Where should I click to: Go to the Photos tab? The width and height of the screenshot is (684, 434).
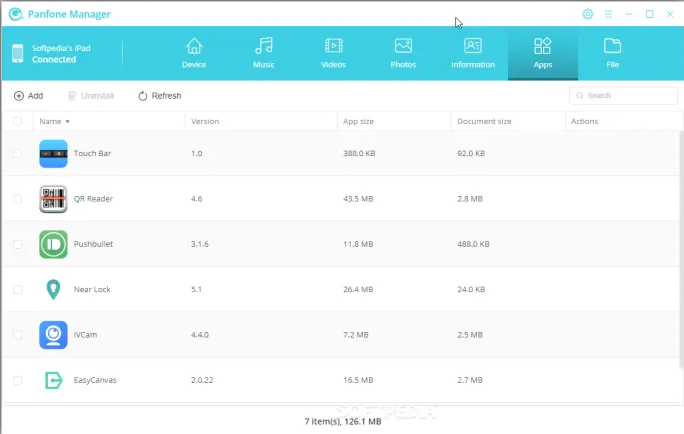tap(403, 53)
